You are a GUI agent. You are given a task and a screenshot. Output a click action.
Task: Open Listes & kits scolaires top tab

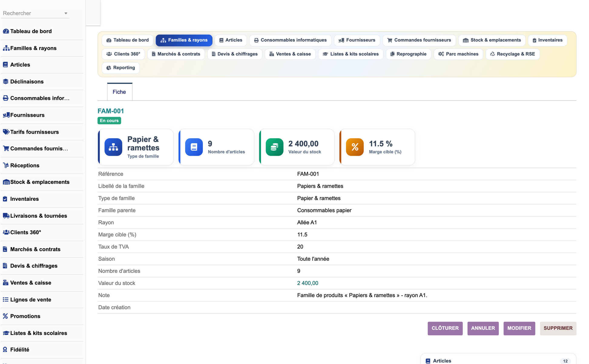[x=351, y=54]
